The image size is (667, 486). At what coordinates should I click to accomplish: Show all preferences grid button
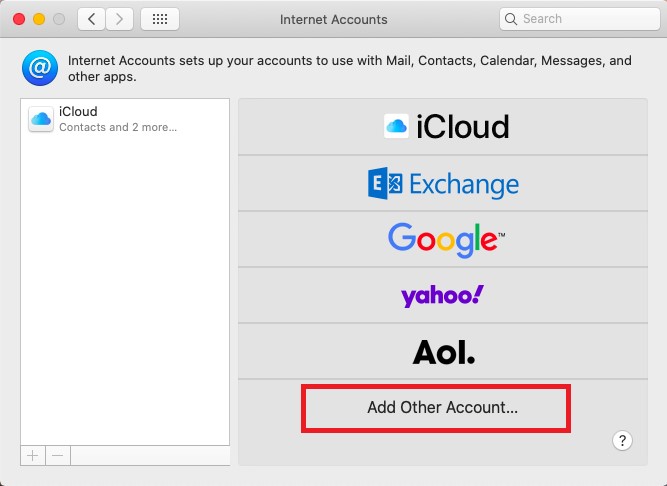pyautogui.click(x=160, y=19)
